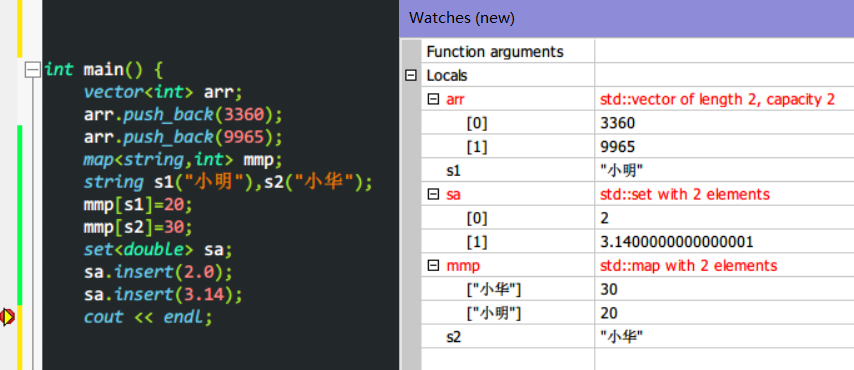The width and height of the screenshot is (854, 370).
Task: Click the map value 20
Action: (608, 313)
